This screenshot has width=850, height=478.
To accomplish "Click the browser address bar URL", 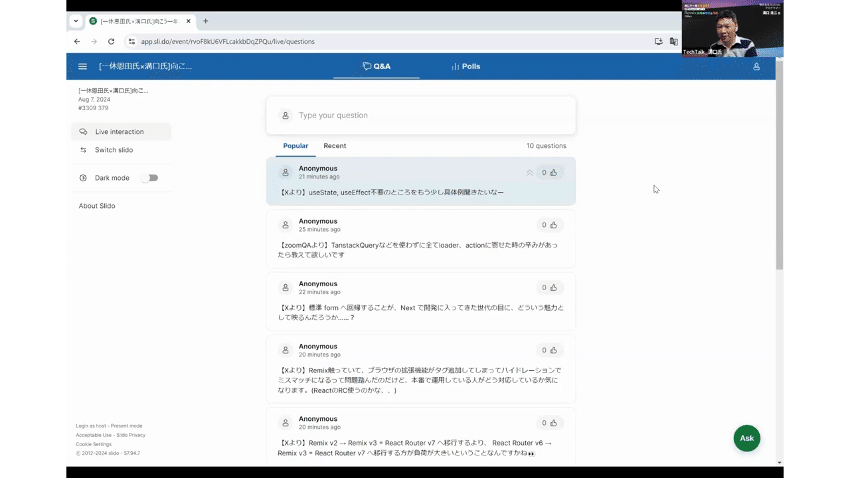I will click(228, 41).
